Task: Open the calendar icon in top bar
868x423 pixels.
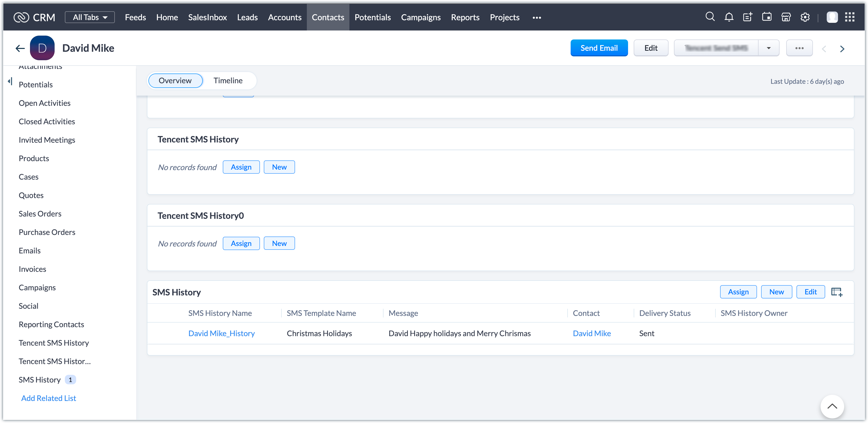Action: click(x=766, y=17)
